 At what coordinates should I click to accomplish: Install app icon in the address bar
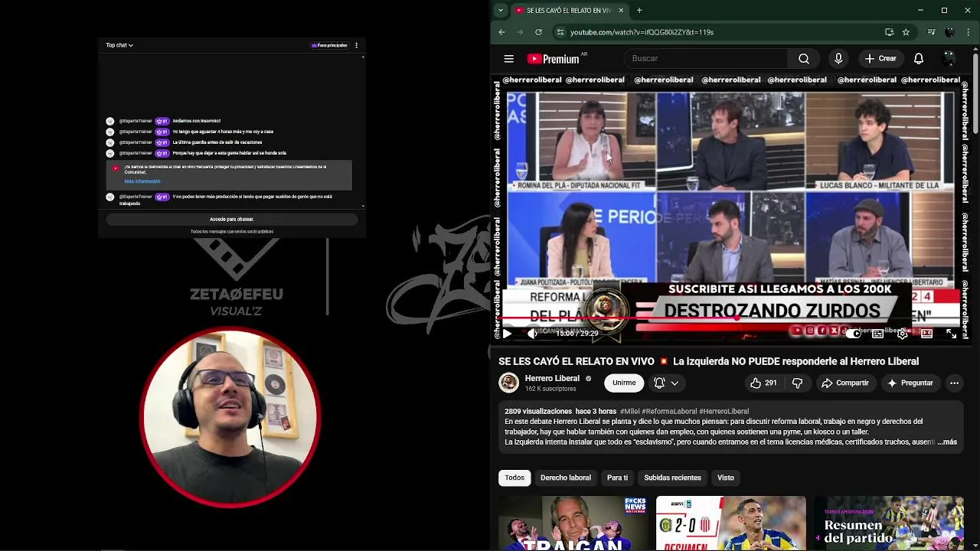889,32
